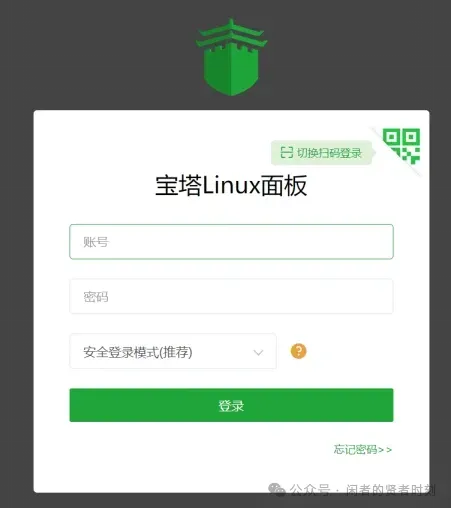Switch to QR code login via corner icon
Image resolution: width=451 pixels, height=509 pixels.
point(401,146)
